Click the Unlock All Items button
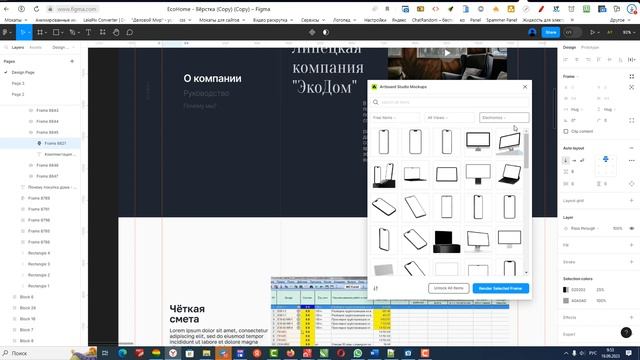The image size is (640, 360). (x=449, y=288)
